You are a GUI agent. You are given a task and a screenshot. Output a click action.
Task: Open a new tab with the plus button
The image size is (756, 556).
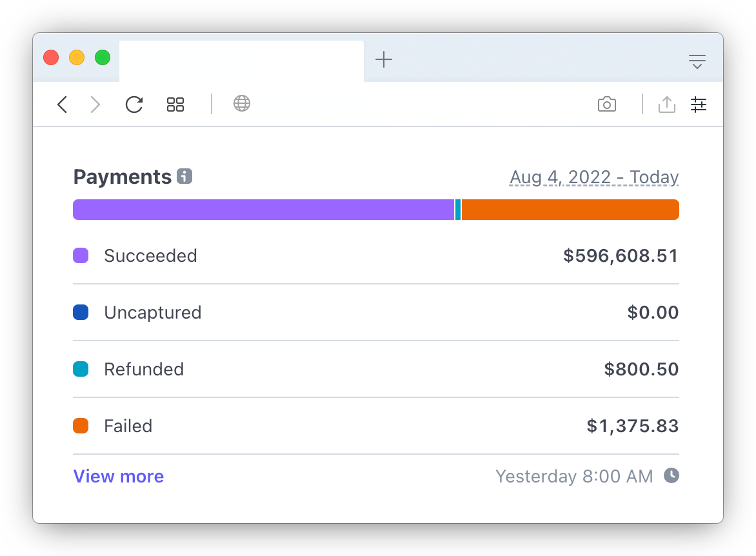click(384, 60)
